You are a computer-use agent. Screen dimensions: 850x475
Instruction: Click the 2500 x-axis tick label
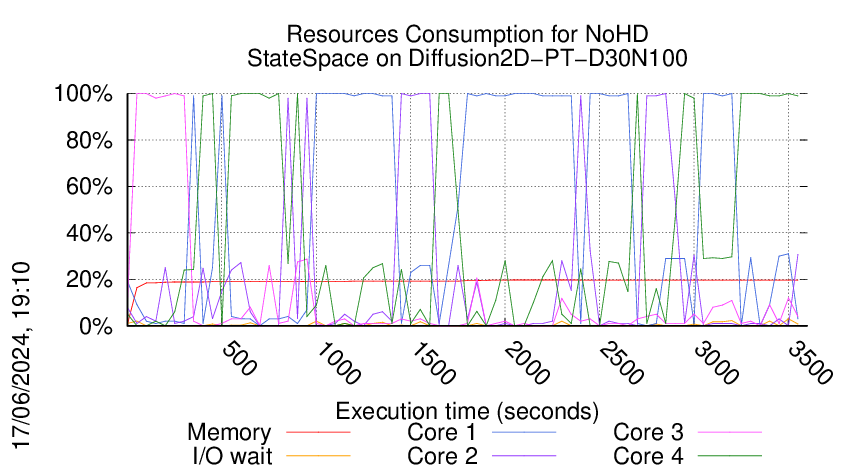tap(621, 363)
